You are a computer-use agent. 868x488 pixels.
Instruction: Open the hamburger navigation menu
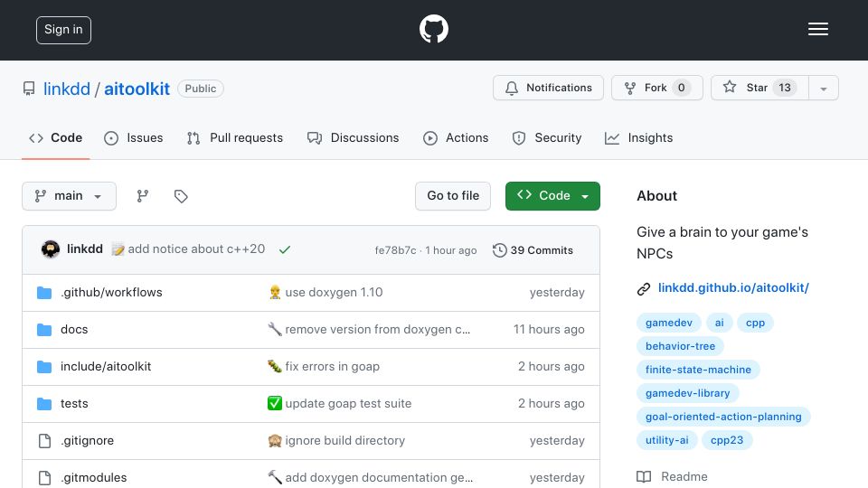[817, 29]
